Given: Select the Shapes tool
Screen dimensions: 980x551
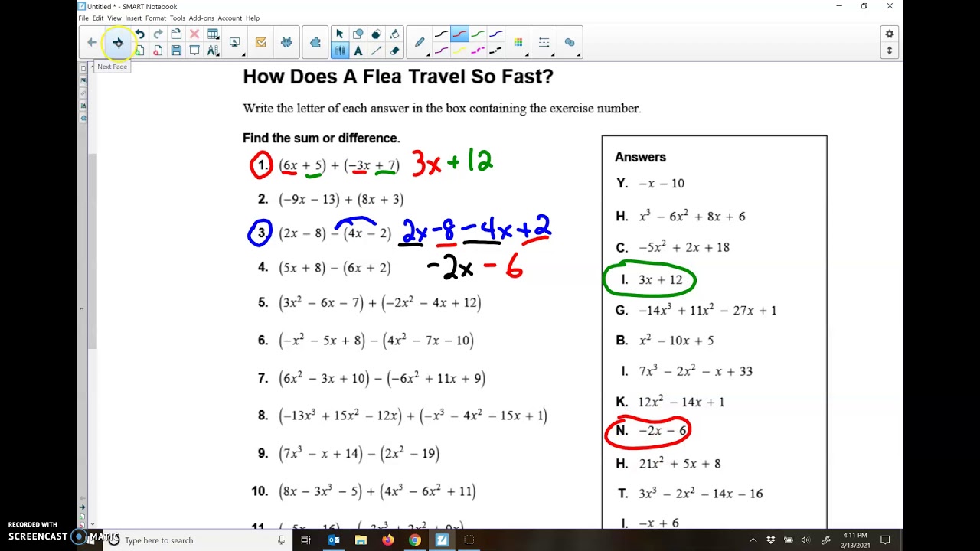Looking at the screenshot, I should [x=358, y=34].
